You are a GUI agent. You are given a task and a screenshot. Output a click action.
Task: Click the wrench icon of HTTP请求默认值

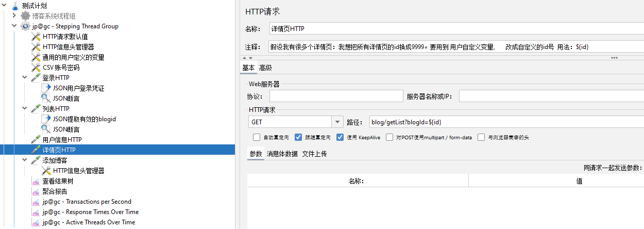tap(36, 37)
